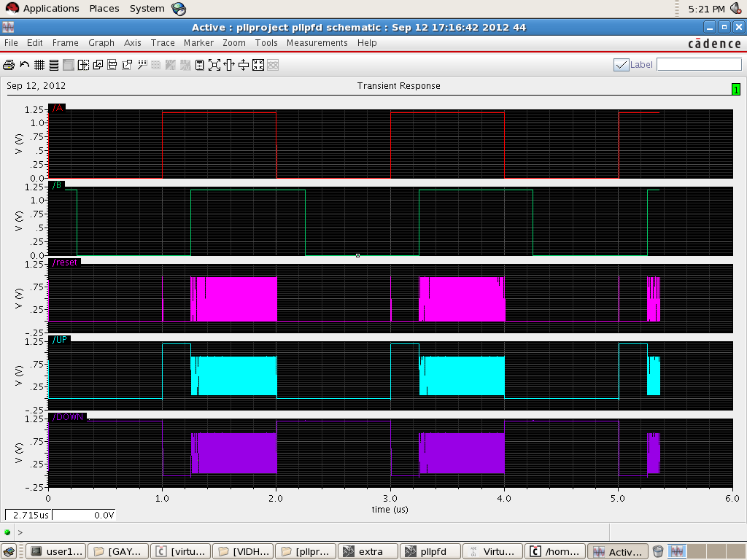This screenshot has width=747, height=560.
Task: Click the greyed table icon
Action: 156,65
